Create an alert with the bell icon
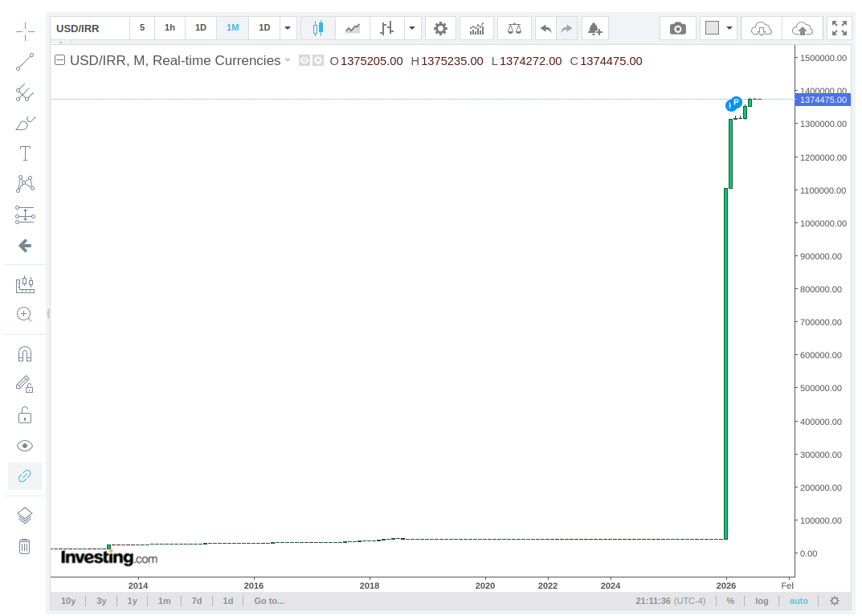Screen dimensions: 862x616 [594, 28]
